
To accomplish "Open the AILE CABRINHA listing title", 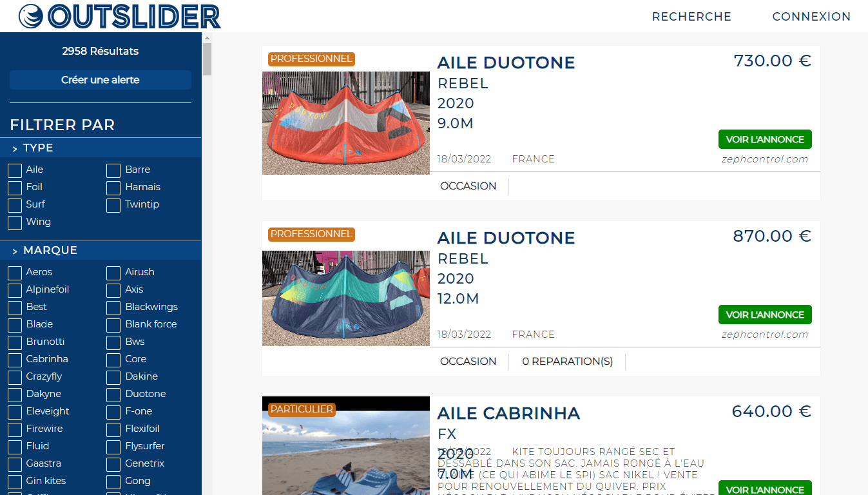I will [x=508, y=413].
